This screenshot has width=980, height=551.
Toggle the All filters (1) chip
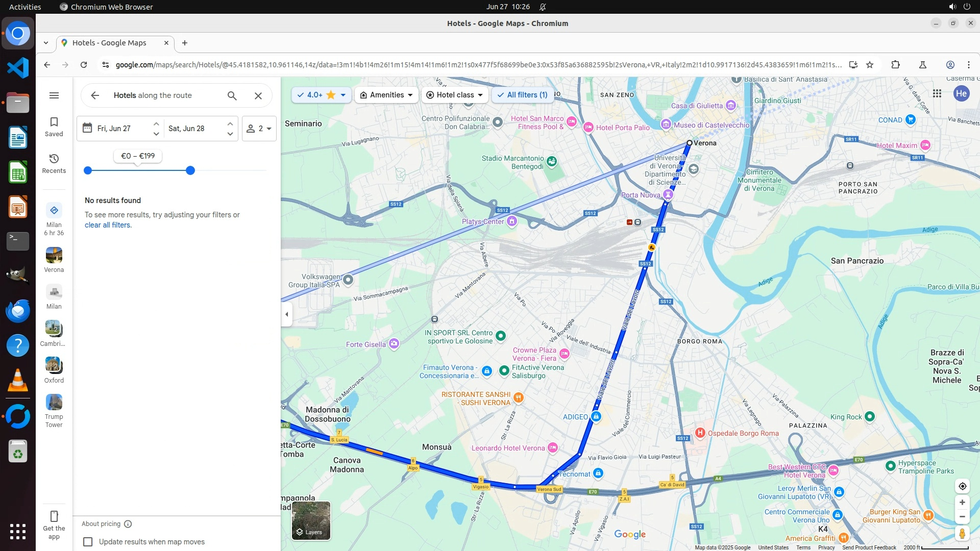click(522, 95)
